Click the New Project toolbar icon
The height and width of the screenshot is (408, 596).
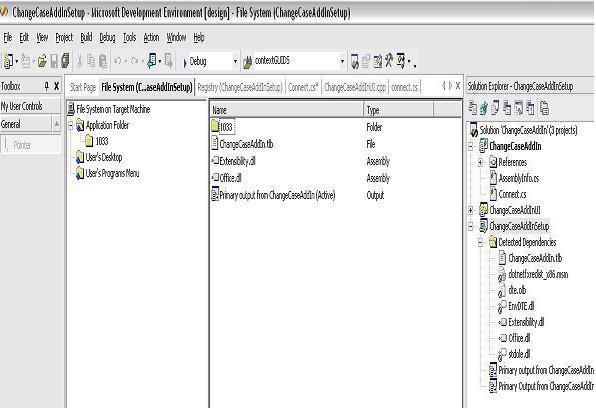pos(8,61)
